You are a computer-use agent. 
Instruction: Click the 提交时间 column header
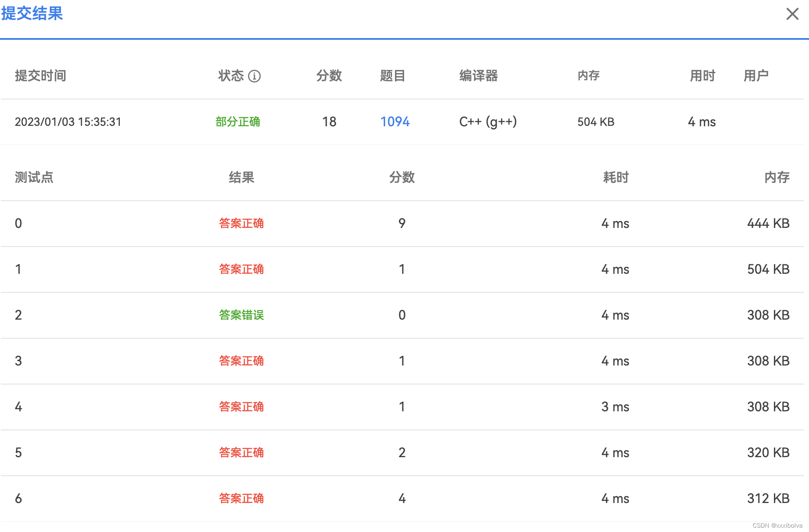point(40,76)
